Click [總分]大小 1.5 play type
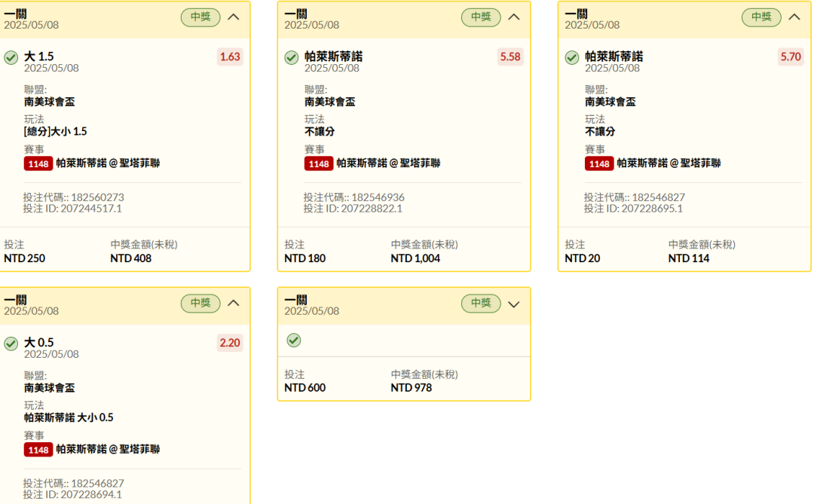Image resolution: width=814 pixels, height=504 pixels. click(x=56, y=131)
